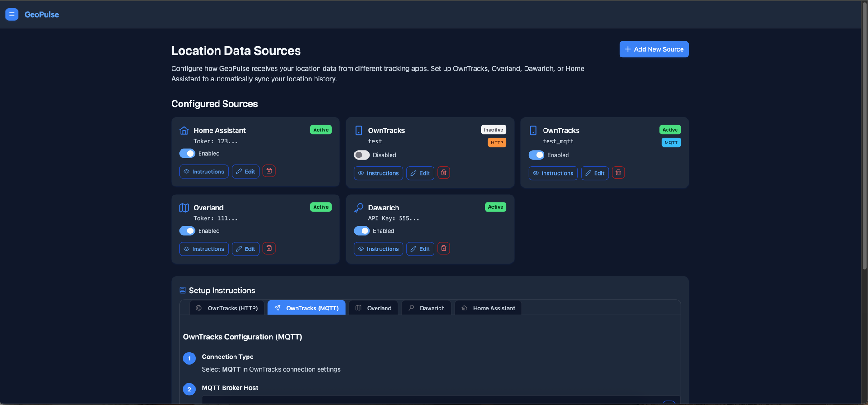Click the Active badge on Home Assistant
The image size is (868, 405).
point(321,130)
